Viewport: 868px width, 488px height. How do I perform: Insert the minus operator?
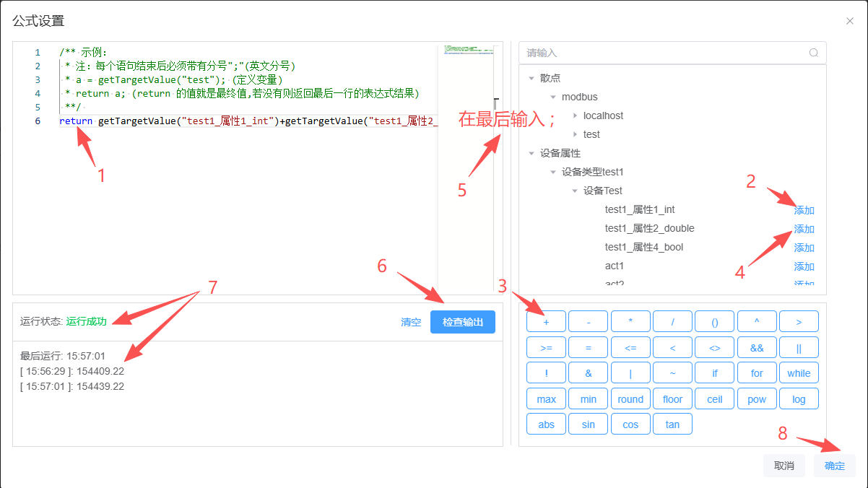pos(588,321)
